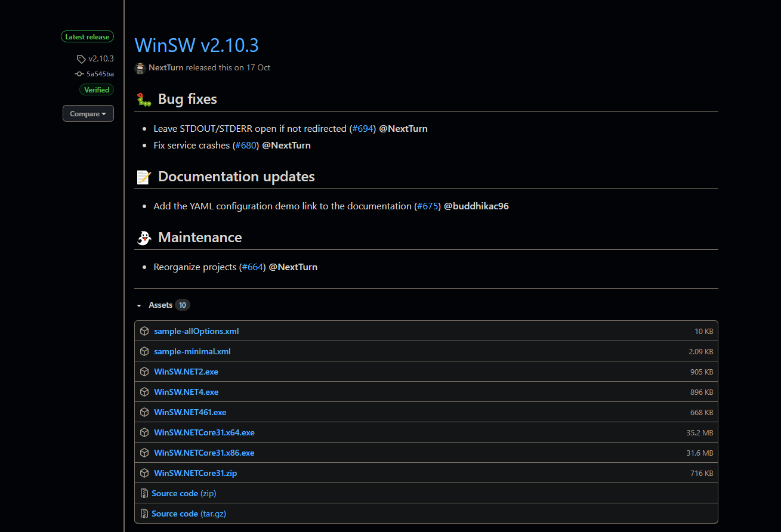Open the v2.10.3 tag link
This screenshot has height=532, width=781.
click(x=101, y=58)
